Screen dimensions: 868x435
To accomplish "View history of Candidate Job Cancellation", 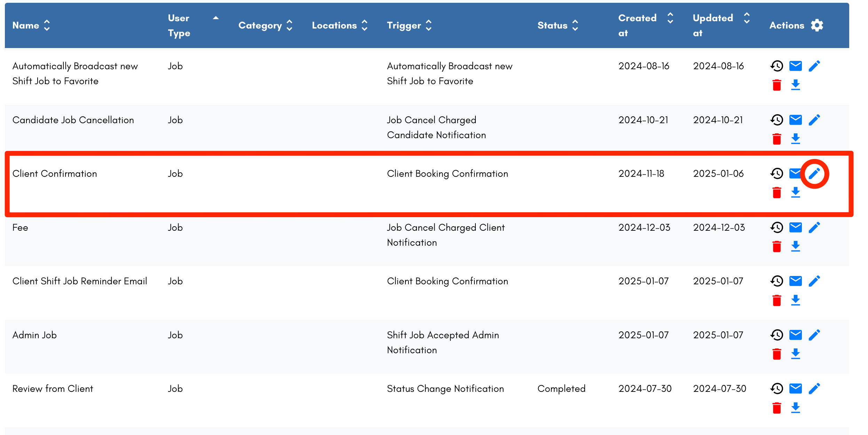I will point(776,120).
